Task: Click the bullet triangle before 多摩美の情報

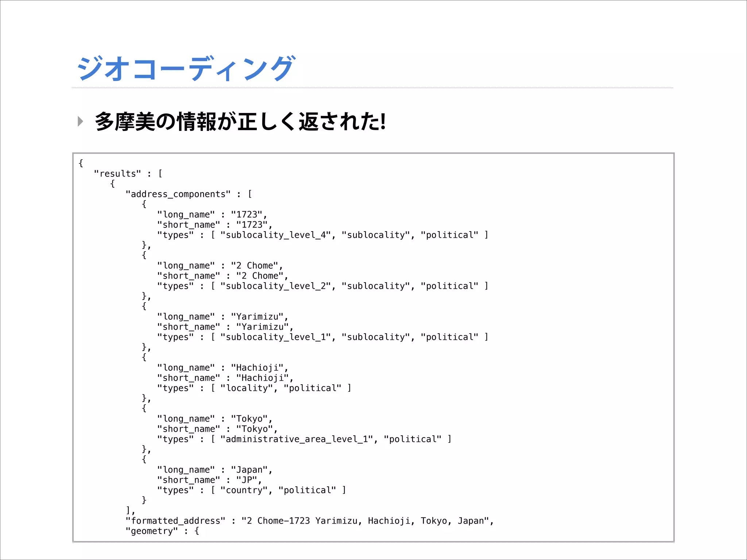Action: coord(81,121)
